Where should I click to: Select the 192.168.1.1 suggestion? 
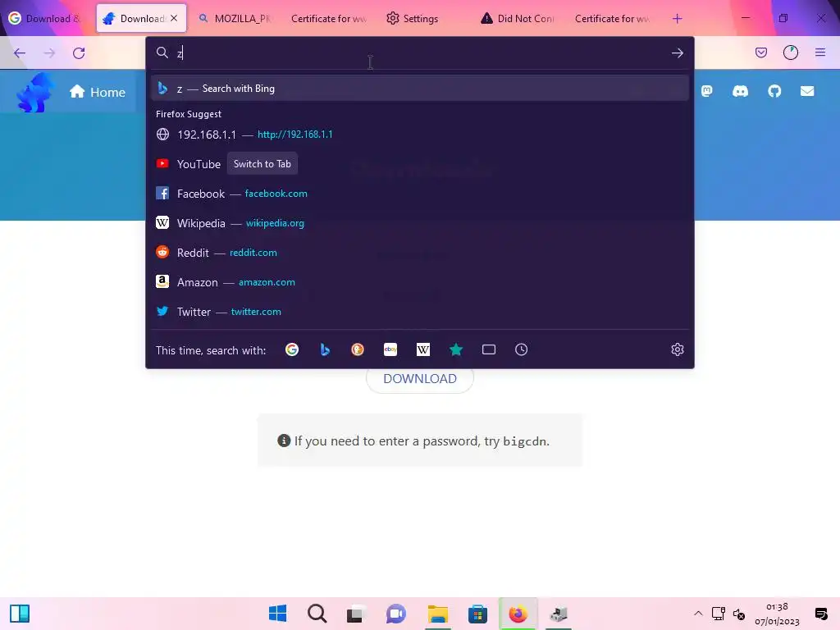420,135
